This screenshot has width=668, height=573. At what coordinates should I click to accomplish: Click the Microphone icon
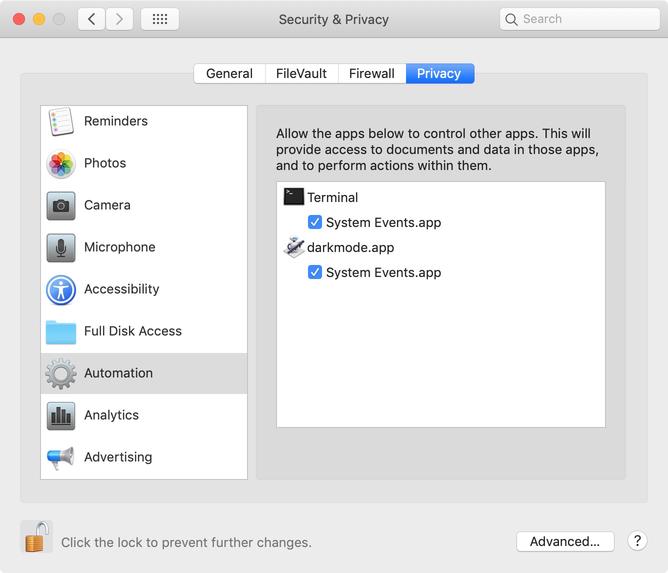click(x=61, y=248)
